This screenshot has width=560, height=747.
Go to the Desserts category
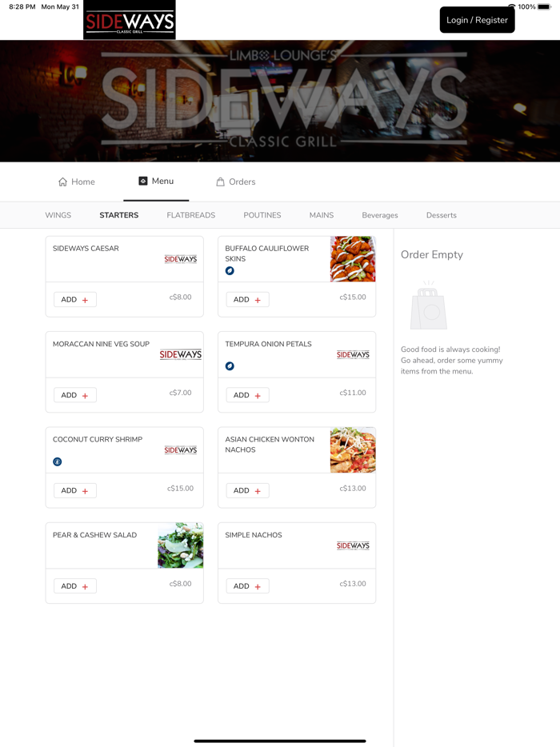442,215
